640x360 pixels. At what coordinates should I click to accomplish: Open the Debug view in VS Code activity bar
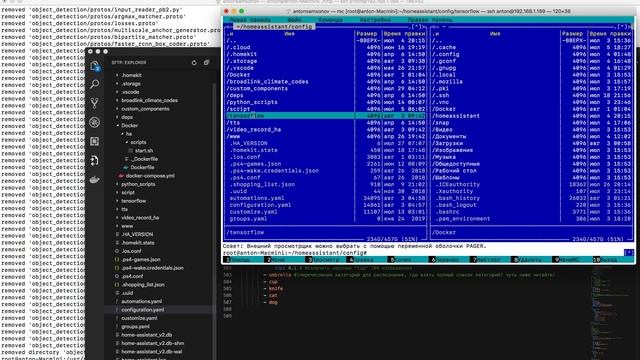(94, 122)
